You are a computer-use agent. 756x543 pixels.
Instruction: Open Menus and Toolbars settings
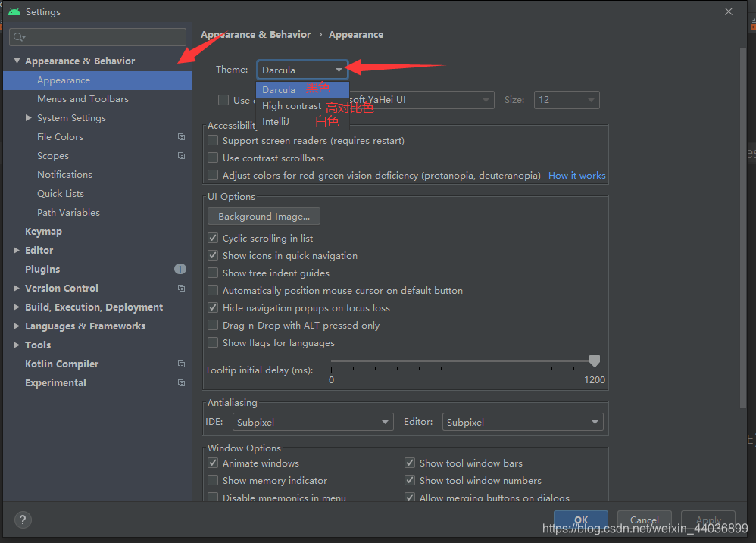[83, 98]
